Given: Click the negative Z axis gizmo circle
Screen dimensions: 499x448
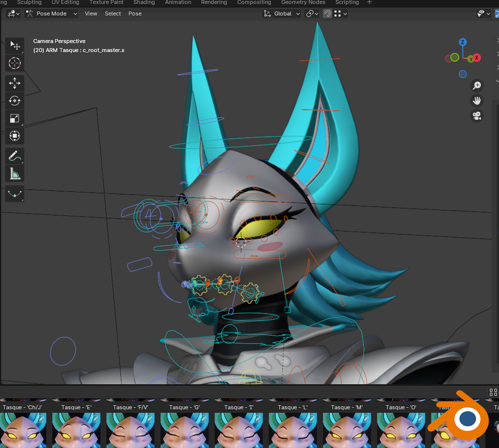Looking at the screenshot, I should 463,74.
